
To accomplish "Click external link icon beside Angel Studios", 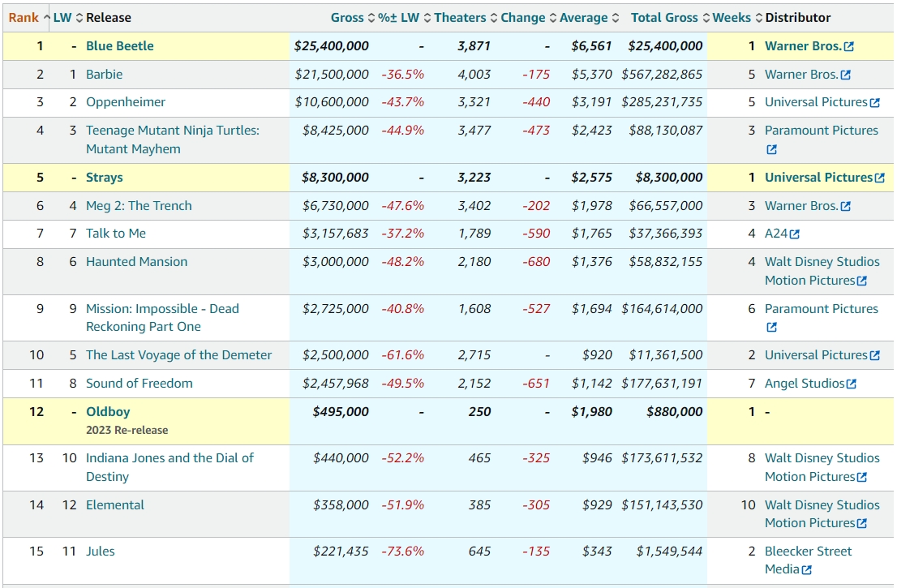I will coord(852,384).
